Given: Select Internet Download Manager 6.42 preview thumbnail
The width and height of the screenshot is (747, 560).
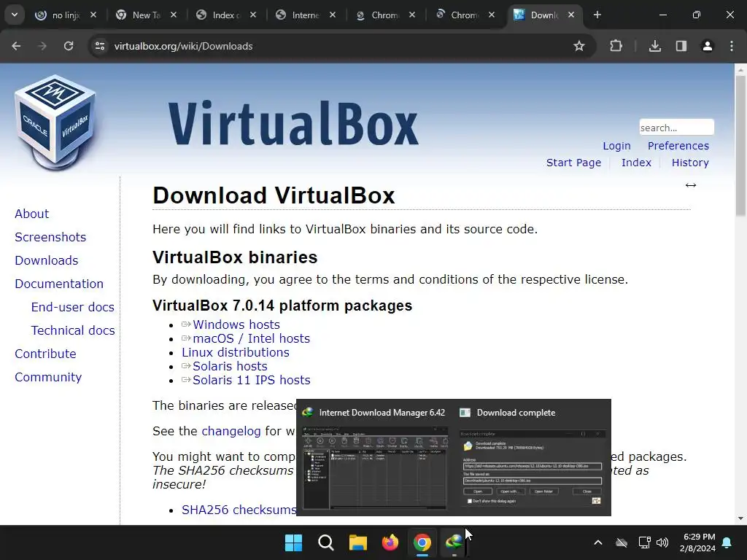Looking at the screenshot, I should [375, 458].
